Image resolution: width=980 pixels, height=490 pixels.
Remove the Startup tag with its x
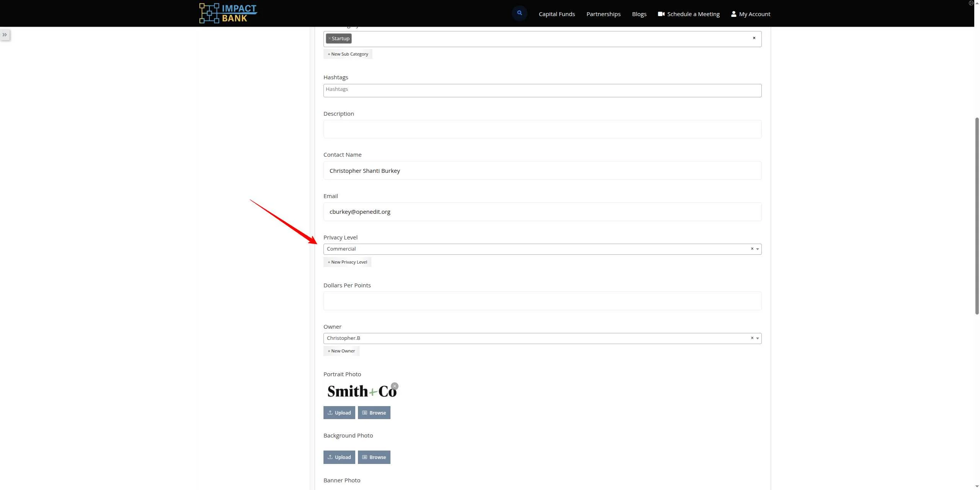coord(329,39)
